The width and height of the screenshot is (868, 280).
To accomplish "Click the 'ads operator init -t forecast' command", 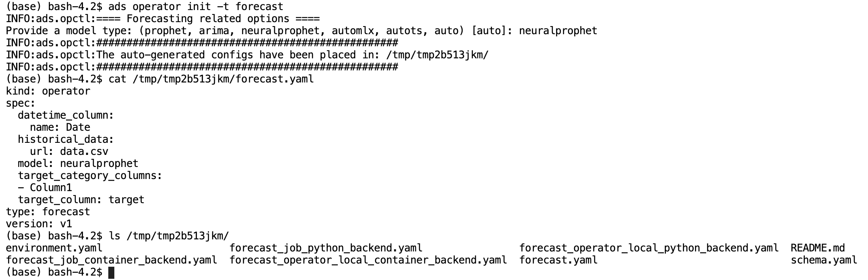I will coord(196,7).
